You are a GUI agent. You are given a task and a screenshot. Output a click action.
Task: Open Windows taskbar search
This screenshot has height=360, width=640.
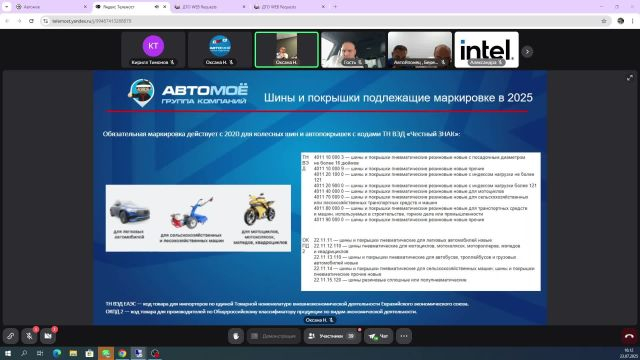click(24, 353)
